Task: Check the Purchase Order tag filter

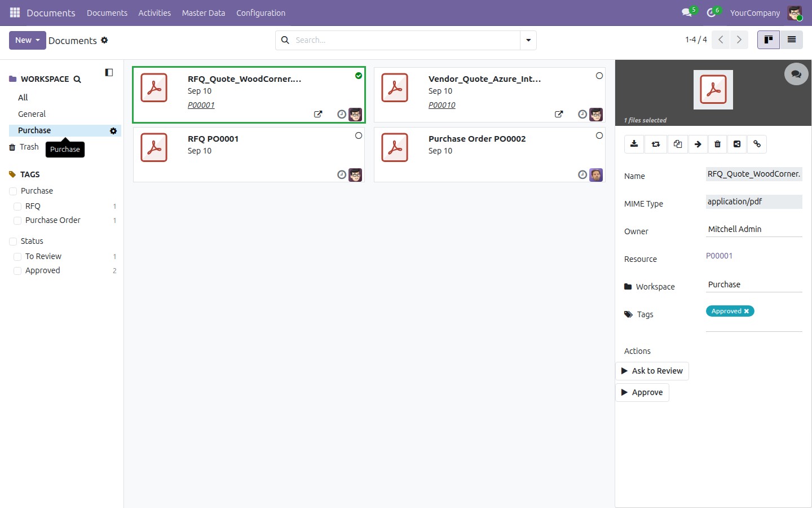Action: pos(17,221)
